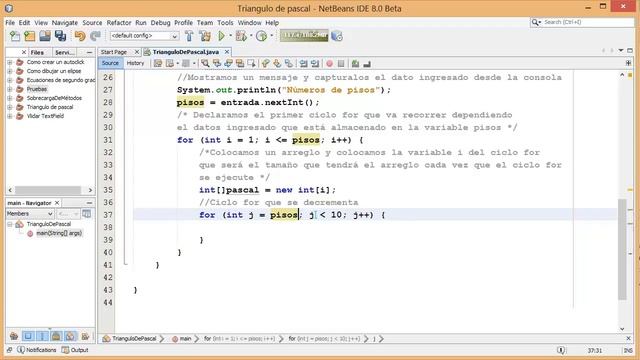Click the Save All icon
The image size is (640, 360).
click(60, 36)
